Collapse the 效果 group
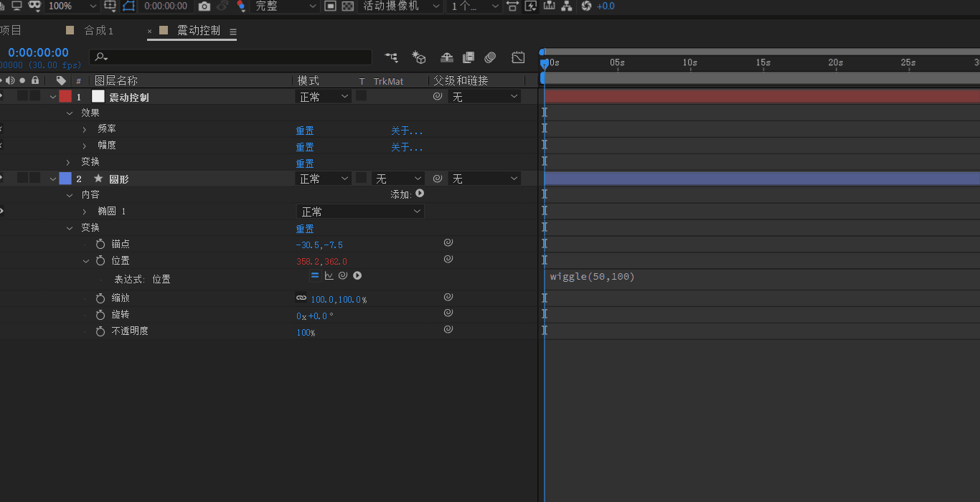This screenshot has height=502, width=980. coord(70,113)
